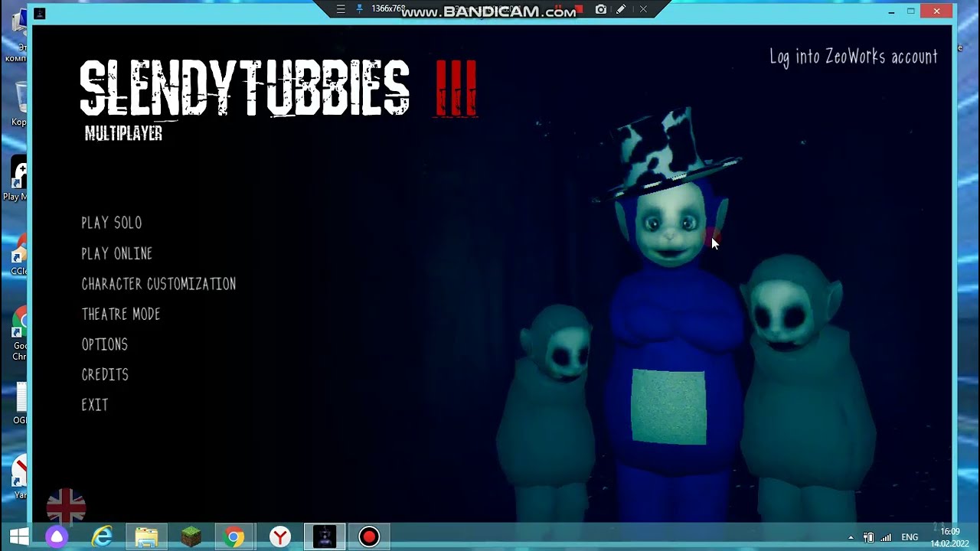Minimize the game window
Image resolution: width=980 pixels, height=551 pixels.
[891, 11]
